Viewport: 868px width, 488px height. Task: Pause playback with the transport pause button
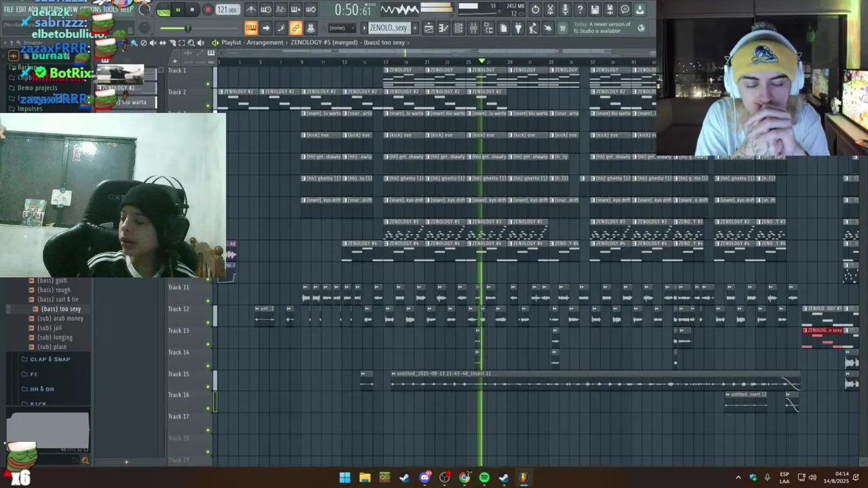click(x=178, y=10)
